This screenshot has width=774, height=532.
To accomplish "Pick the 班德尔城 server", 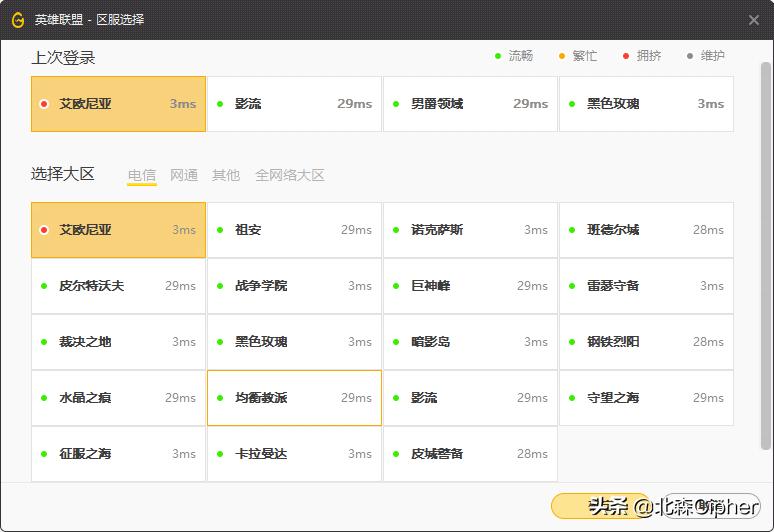I will coord(646,230).
